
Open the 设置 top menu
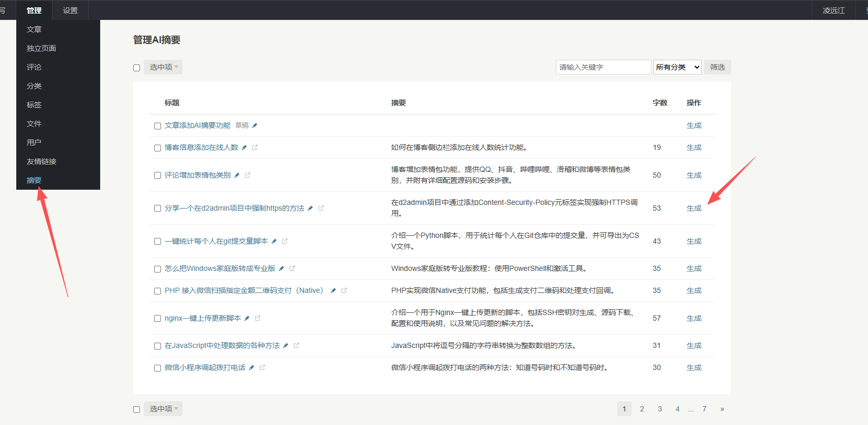tap(70, 10)
